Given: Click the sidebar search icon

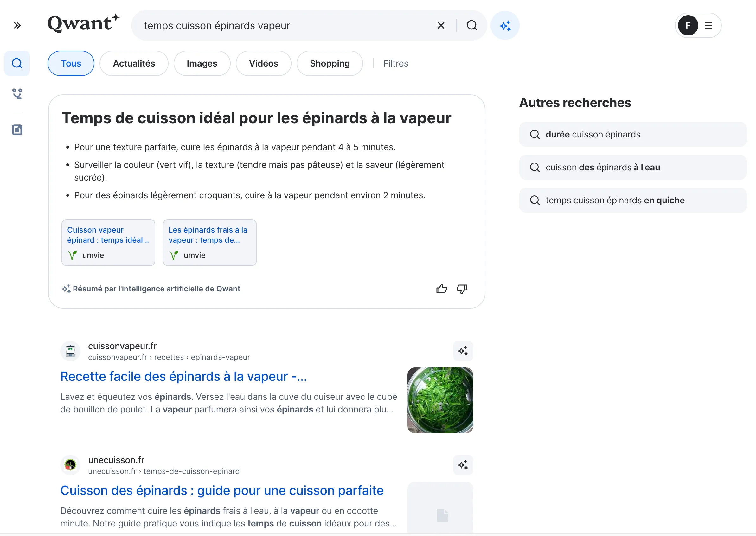Looking at the screenshot, I should 17,63.
